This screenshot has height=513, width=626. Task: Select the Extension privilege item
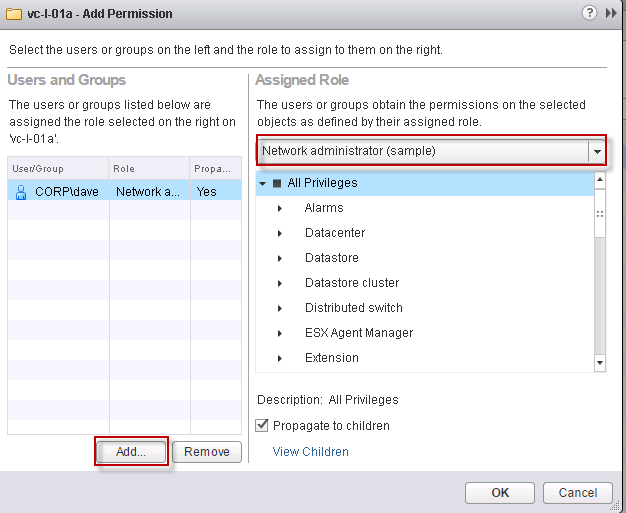332,358
